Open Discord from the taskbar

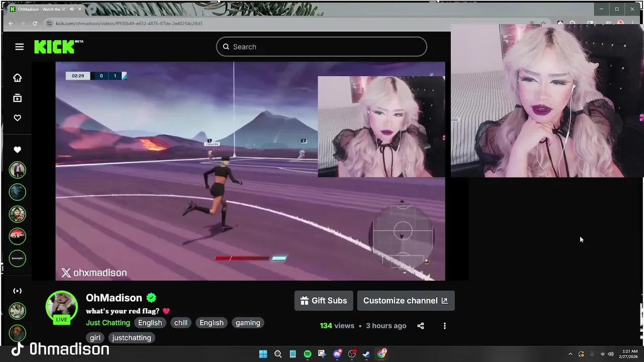pos(337,354)
